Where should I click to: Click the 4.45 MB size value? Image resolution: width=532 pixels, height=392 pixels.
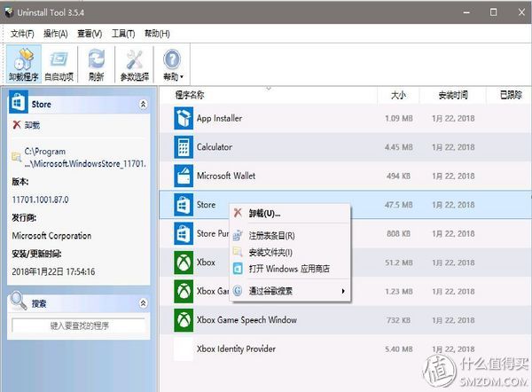pos(398,147)
